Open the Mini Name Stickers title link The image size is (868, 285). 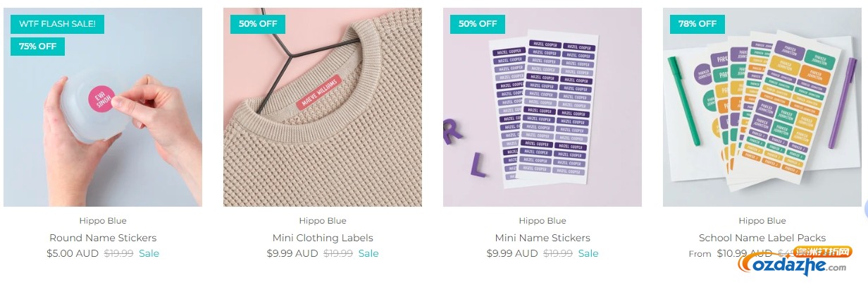[542, 238]
